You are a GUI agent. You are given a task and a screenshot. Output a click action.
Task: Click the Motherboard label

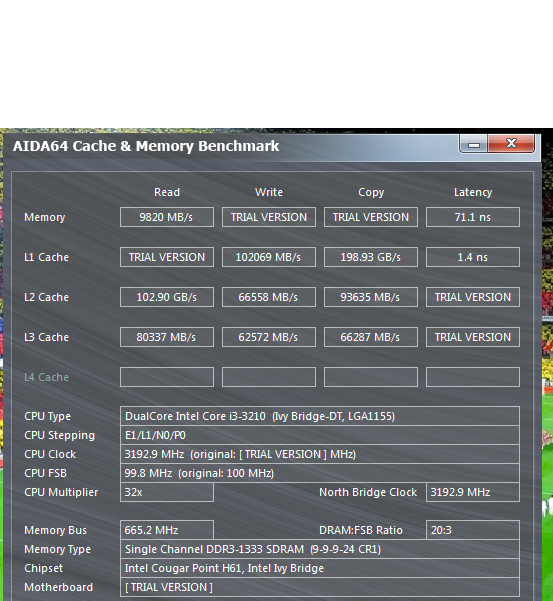(58, 587)
